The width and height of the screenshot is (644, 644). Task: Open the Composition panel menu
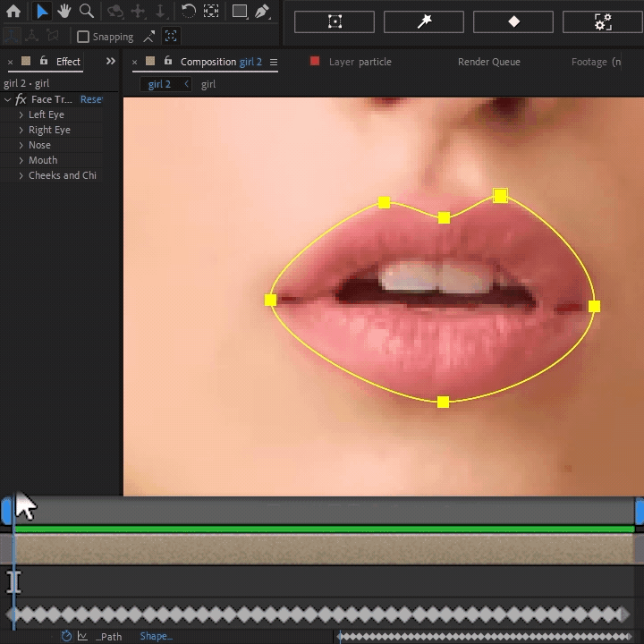[274, 63]
